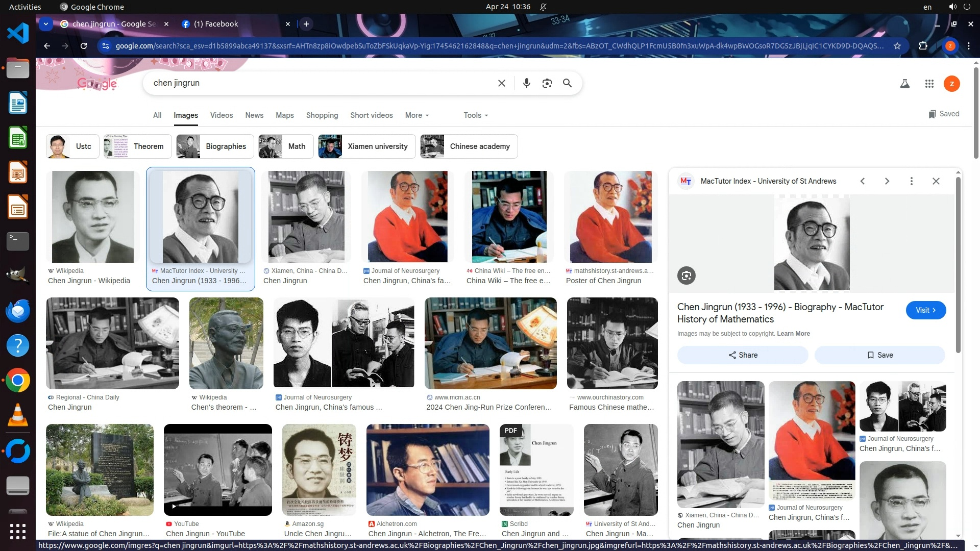This screenshot has height=551, width=980.
Task: Show next image in preview panel
Action: (x=887, y=181)
